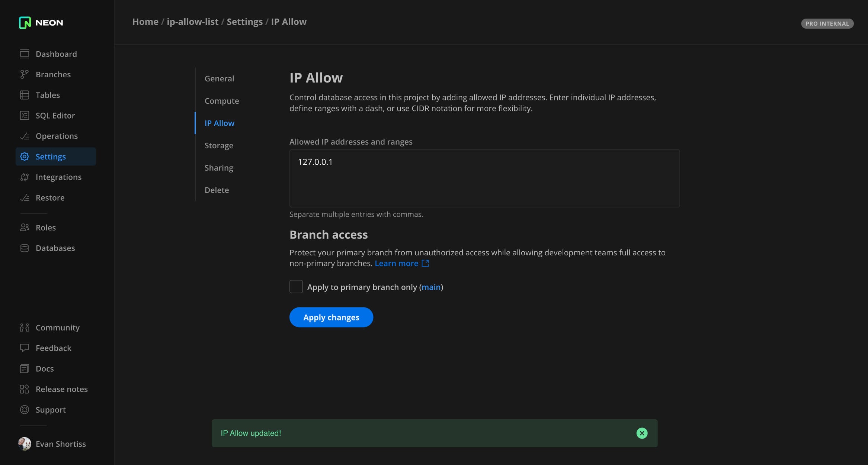868x465 pixels.
Task: Dismiss the IP Allow updated toast
Action: tap(641, 433)
